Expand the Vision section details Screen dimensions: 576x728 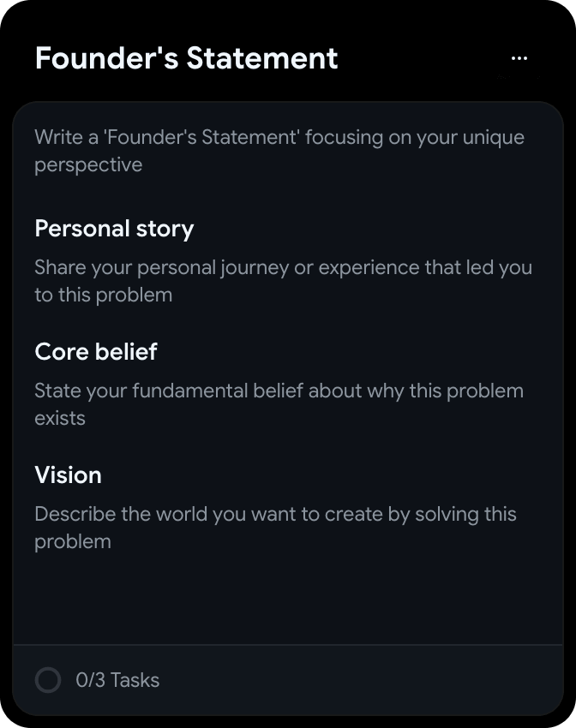(68, 476)
